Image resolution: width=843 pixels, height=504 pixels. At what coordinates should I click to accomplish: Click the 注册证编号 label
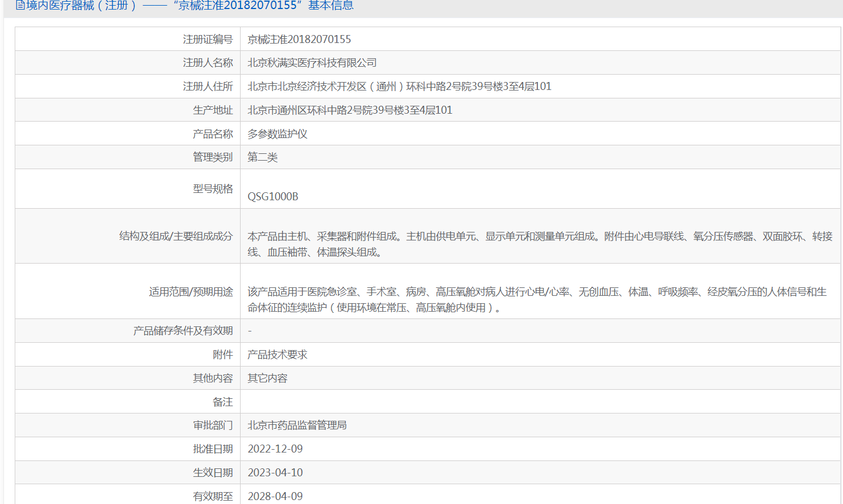(208, 40)
